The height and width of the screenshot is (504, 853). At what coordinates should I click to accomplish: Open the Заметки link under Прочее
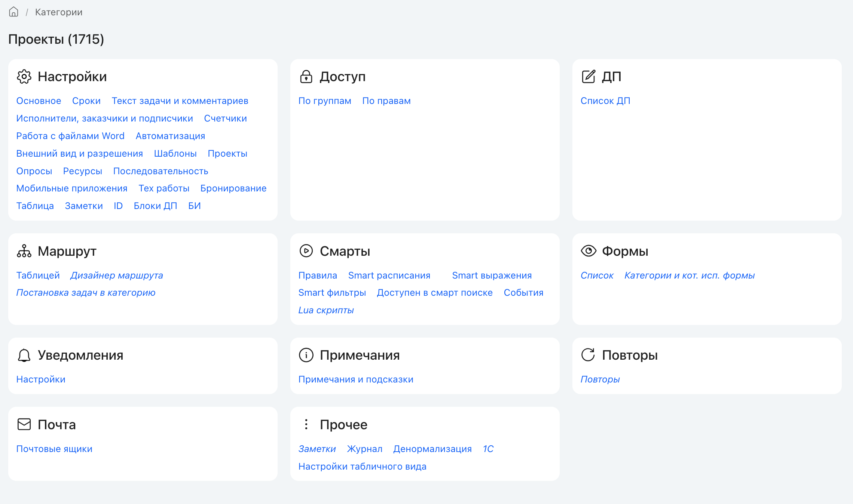[317, 449]
